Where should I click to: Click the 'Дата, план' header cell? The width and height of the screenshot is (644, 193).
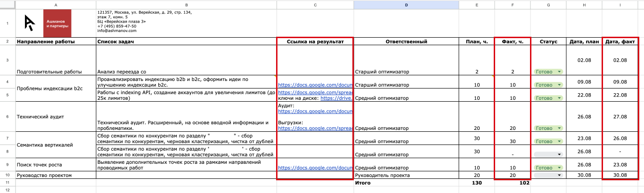pos(584,41)
